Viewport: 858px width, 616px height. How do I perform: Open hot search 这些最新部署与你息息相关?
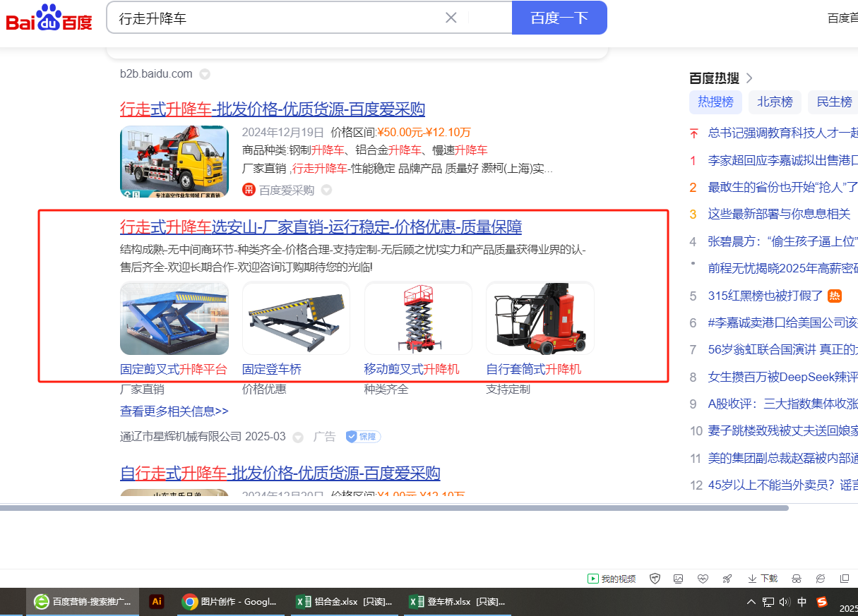pos(779,214)
